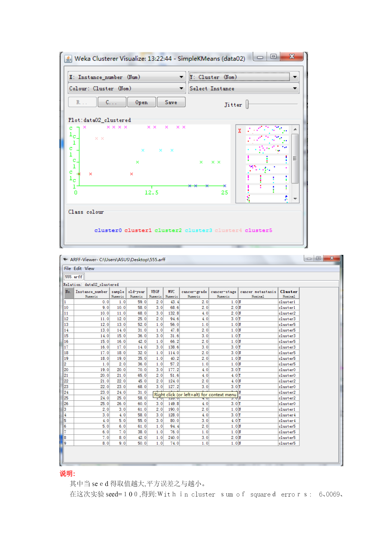The height and width of the screenshot is (554, 392).
Task: Maximize the ARFF-Viewer window
Action: coord(318,258)
